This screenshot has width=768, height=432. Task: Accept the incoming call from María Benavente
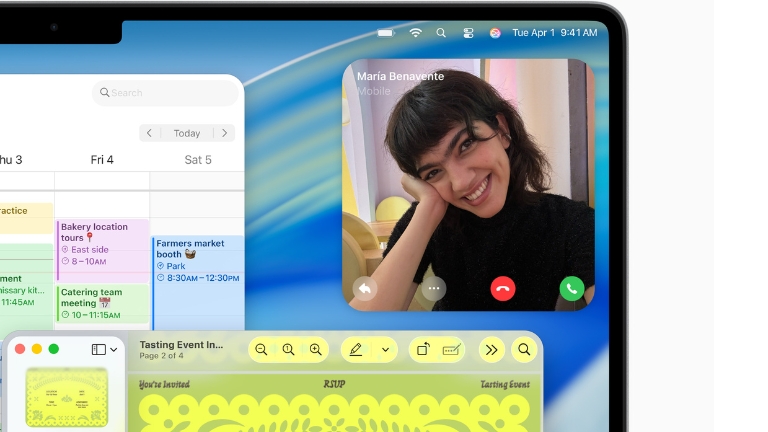point(571,289)
